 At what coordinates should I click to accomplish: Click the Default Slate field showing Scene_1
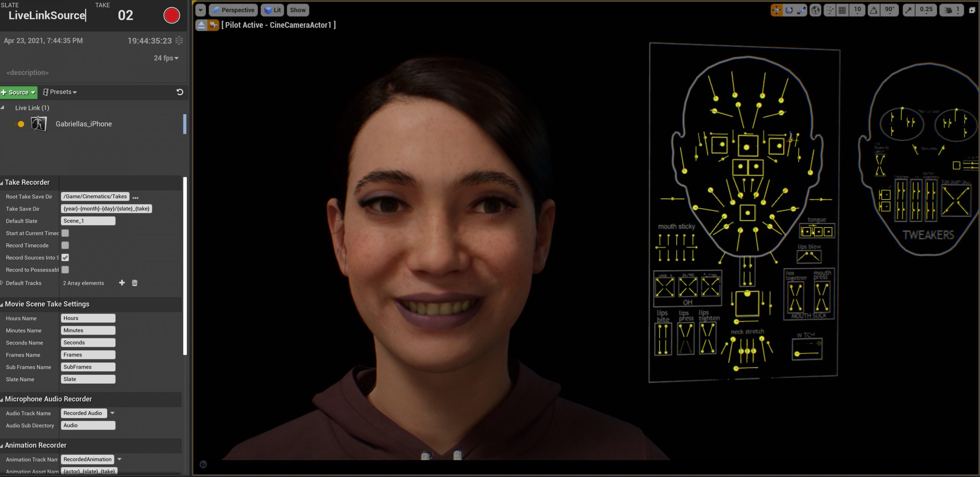click(88, 221)
